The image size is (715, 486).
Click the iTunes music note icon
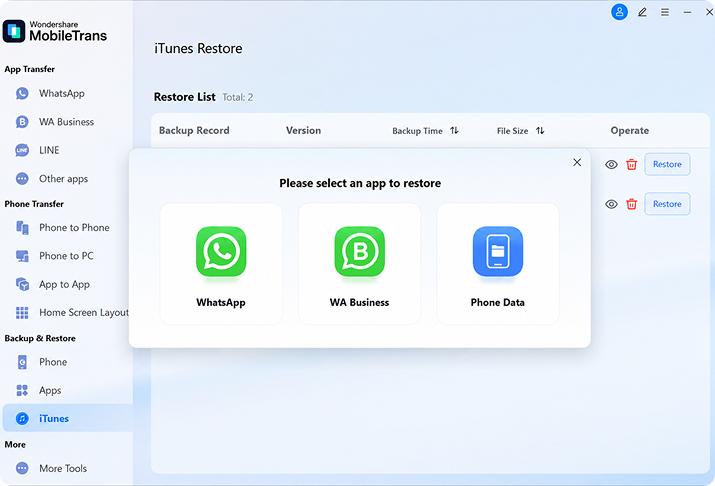tap(22, 419)
